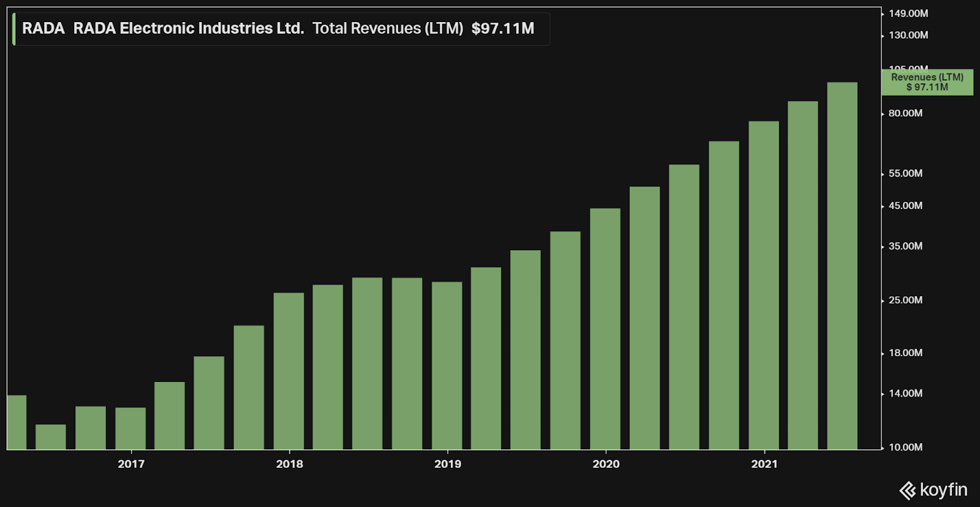Click the revenue bar above the 2017 label
This screenshot has width=980, height=507.
[x=130, y=429]
